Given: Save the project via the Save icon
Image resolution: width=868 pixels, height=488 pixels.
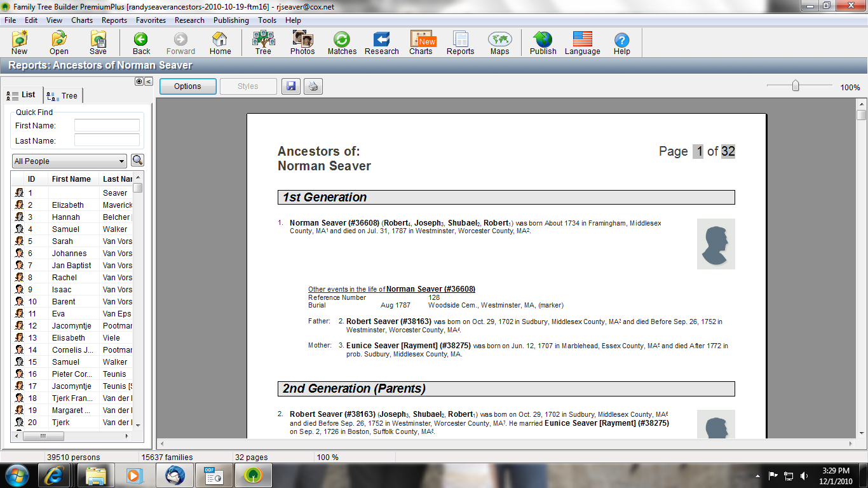Looking at the screenshot, I should click(x=98, y=43).
